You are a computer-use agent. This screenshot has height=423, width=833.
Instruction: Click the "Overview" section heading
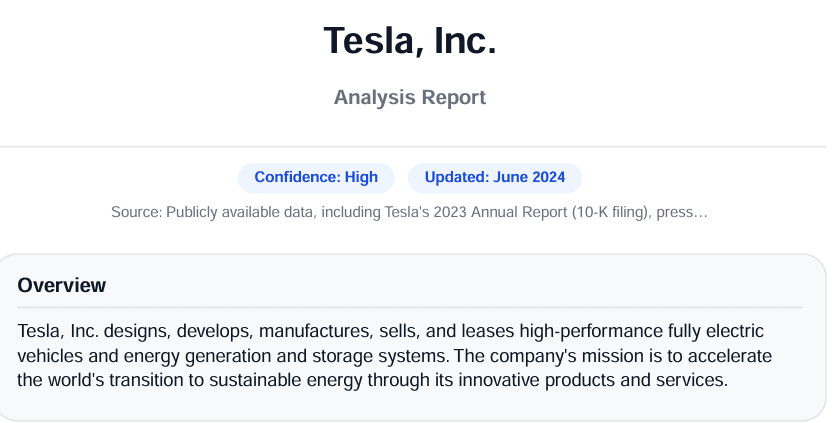62,285
